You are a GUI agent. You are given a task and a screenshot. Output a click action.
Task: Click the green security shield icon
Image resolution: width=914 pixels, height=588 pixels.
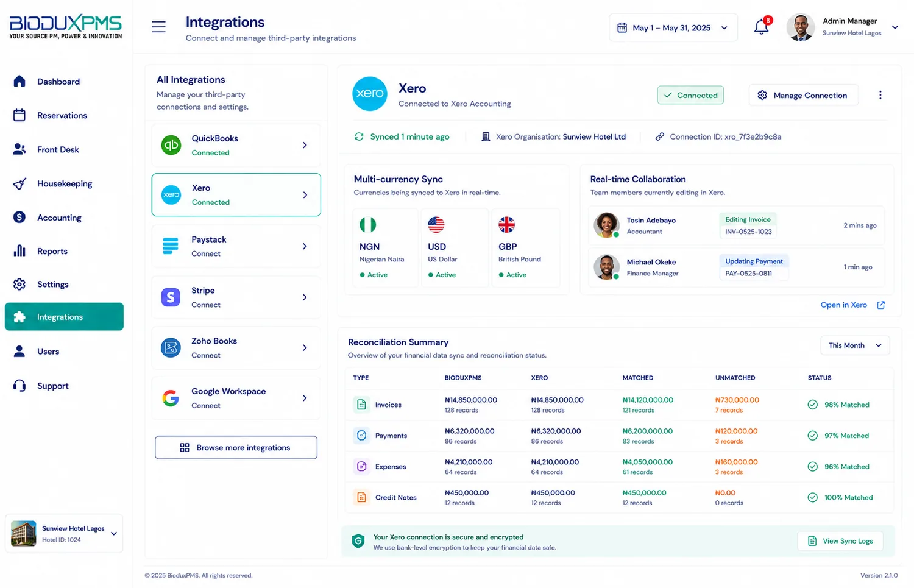358,541
